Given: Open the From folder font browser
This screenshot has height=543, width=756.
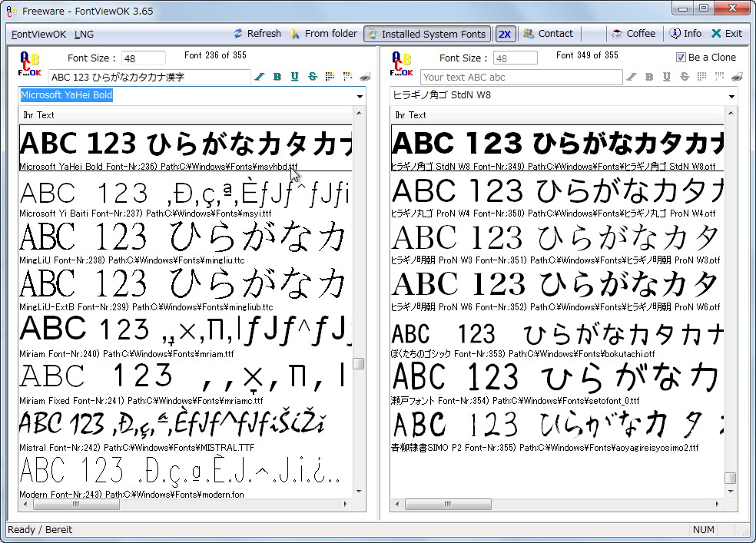Looking at the screenshot, I should coord(323,34).
